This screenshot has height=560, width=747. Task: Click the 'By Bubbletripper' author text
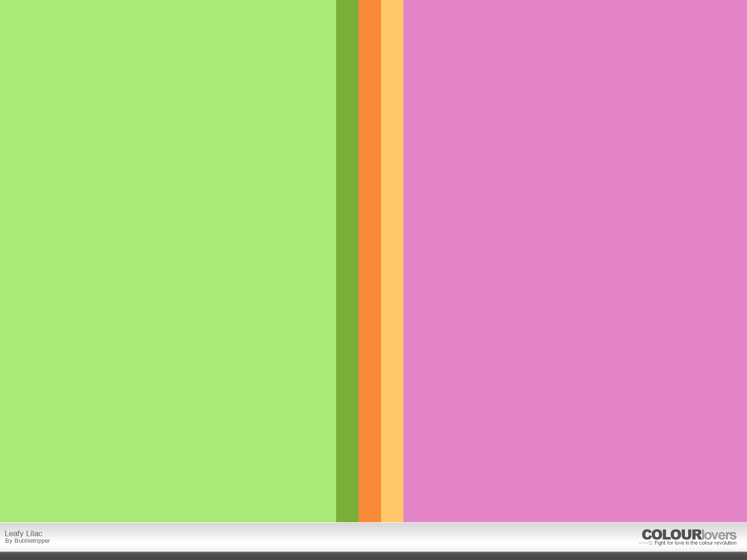pos(28,541)
